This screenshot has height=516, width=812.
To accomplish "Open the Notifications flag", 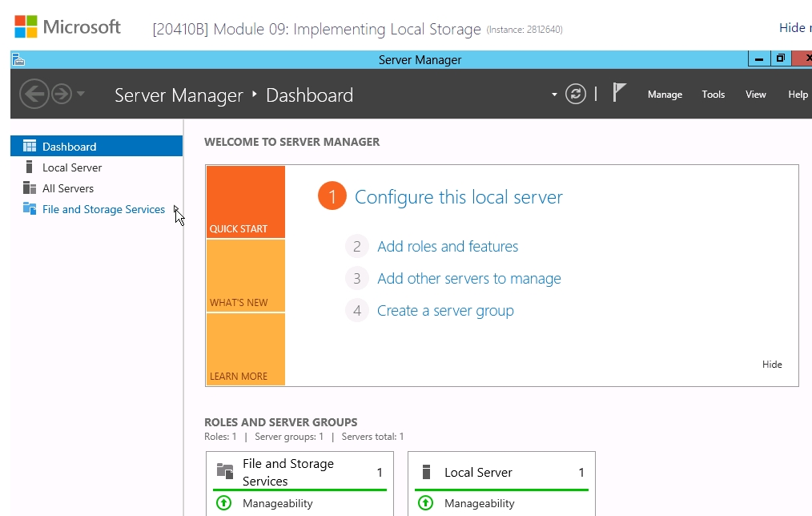I will [x=619, y=93].
